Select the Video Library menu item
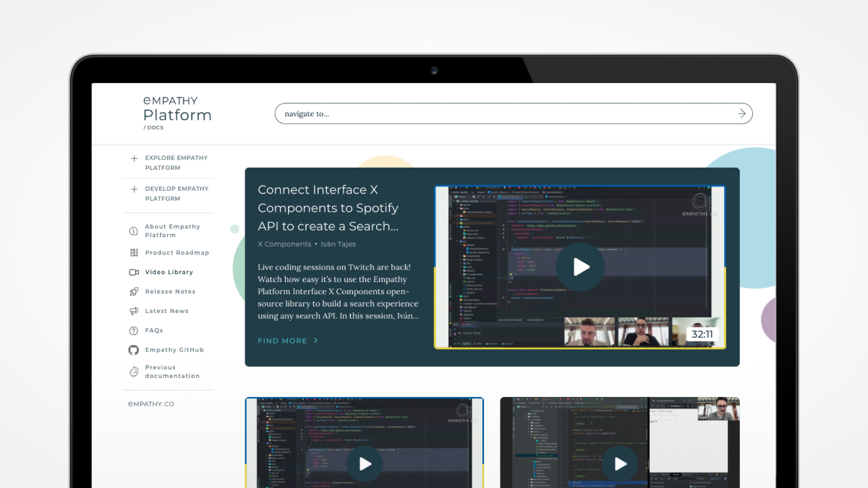The width and height of the screenshot is (868, 488). (x=169, y=273)
